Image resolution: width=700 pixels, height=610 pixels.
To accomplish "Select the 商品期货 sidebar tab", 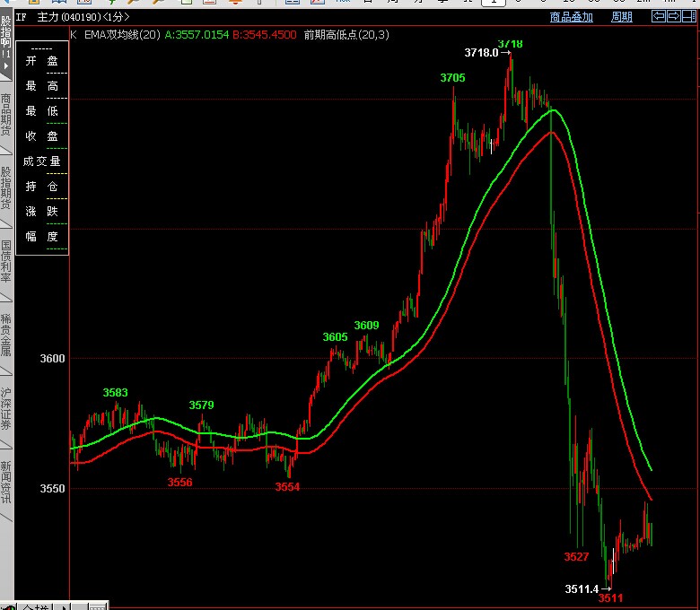I will click(6, 115).
